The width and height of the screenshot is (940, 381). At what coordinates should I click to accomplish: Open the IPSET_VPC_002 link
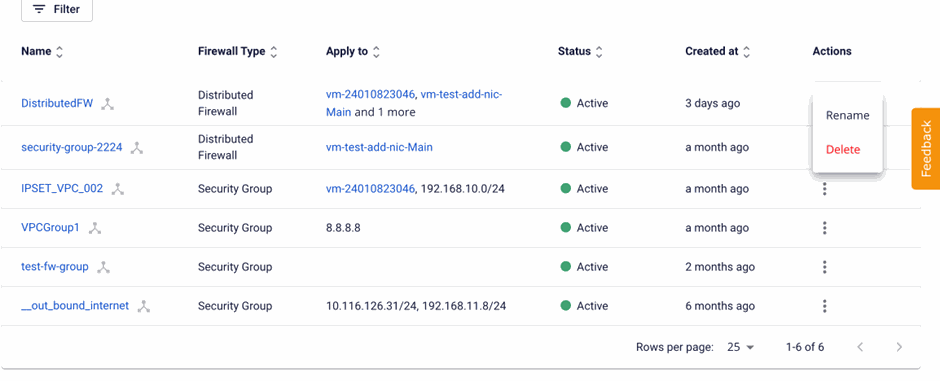coord(62,189)
